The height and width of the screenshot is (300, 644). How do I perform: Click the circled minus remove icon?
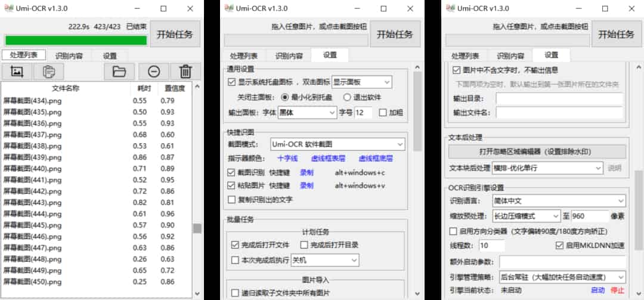click(154, 72)
